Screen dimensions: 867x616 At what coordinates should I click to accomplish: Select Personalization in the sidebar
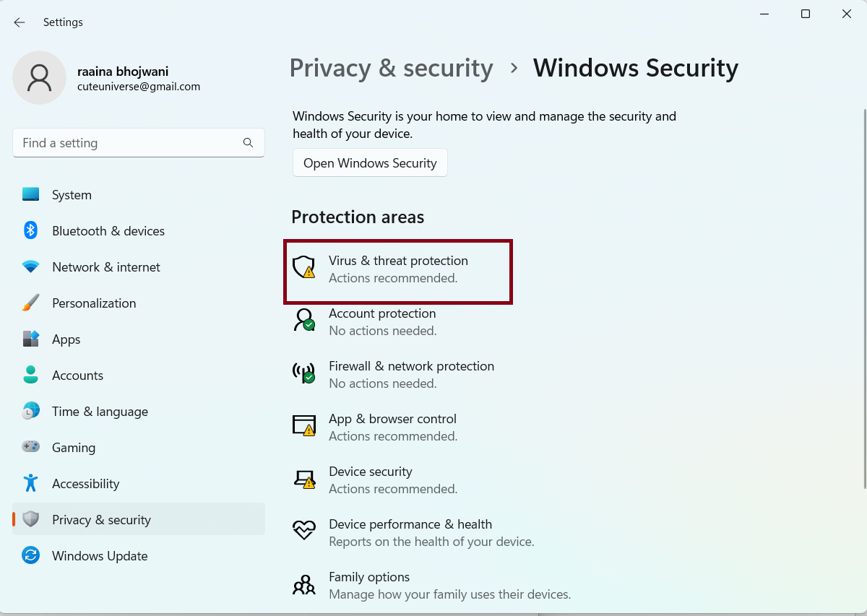(x=94, y=303)
